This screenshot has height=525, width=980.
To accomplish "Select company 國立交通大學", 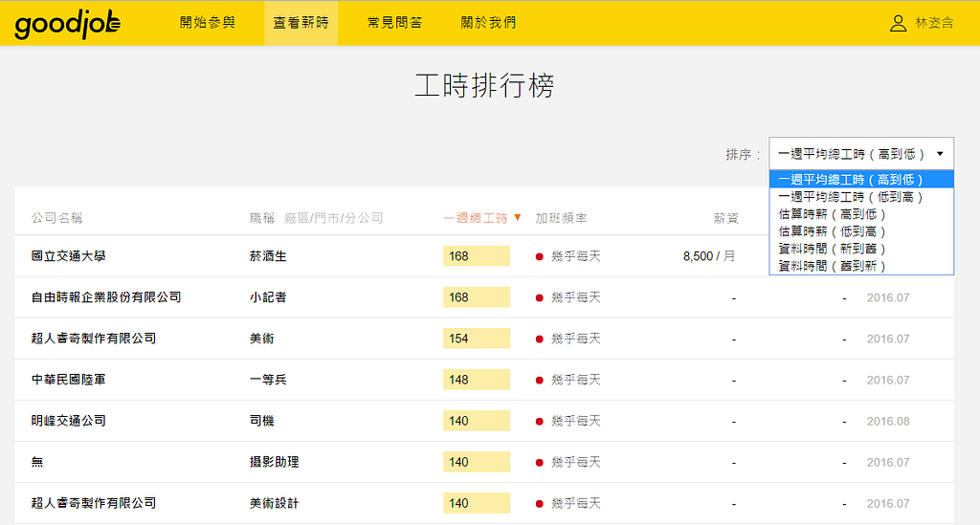I will point(69,256).
